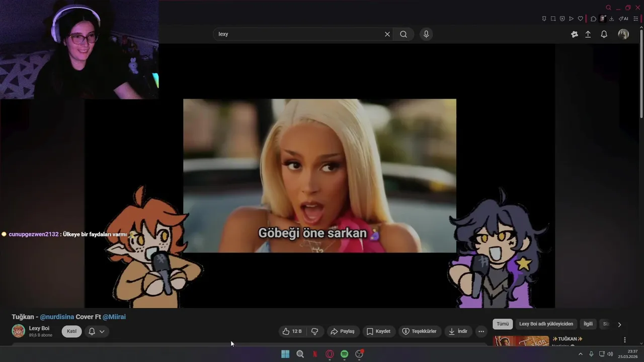Start voice search with the microphone
The height and width of the screenshot is (362, 644).
[x=426, y=34]
